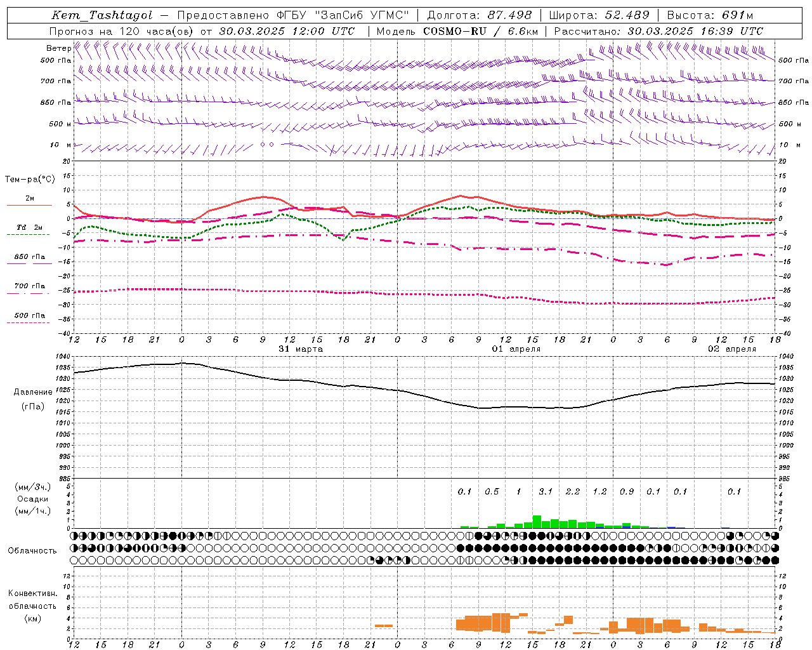Click the "3.1" three-hour precipitation value
Viewport: 812px width, 650px height.
point(546,491)
